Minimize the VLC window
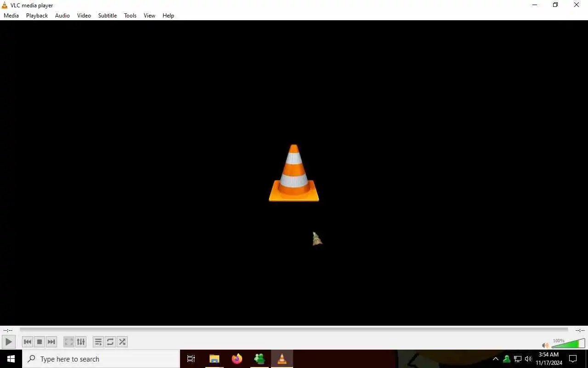Image resolution: width=588 pixels, height=368 pixels. click(x=535, y=5)
